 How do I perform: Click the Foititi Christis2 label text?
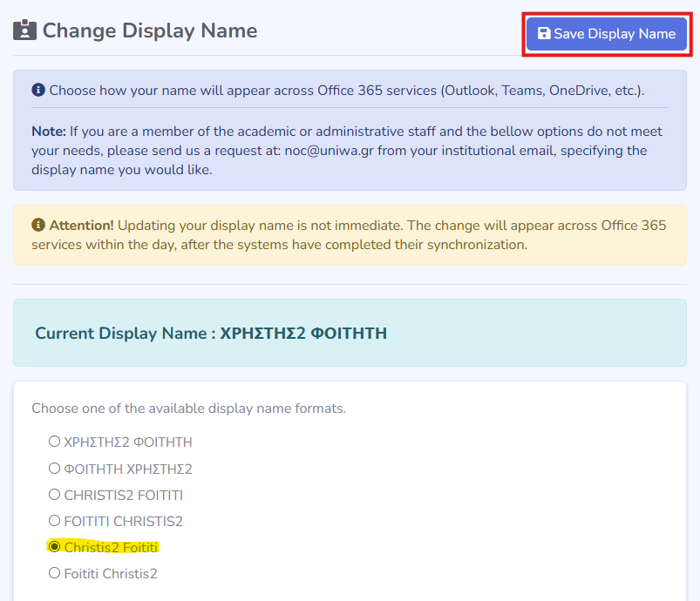(111, 574)
